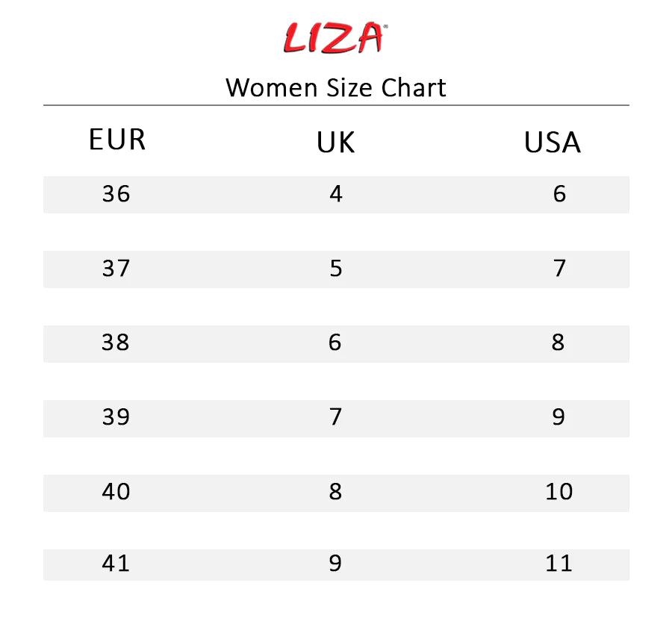Click the red LIZA logo
Screen dimensions: 672x618
coord(335,39)
